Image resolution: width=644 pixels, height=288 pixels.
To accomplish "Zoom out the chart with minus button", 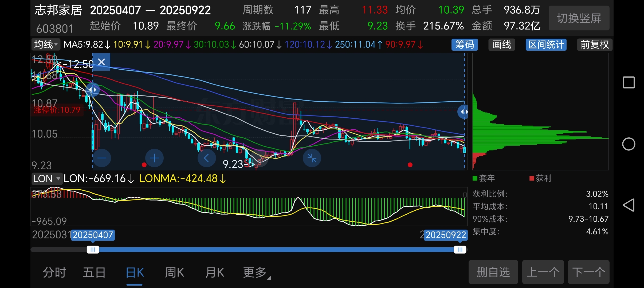I will pyautogui.click(x=102, y=158).
